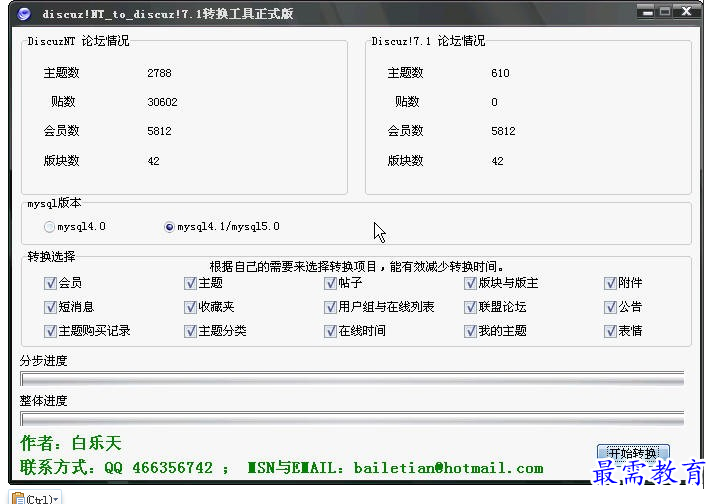Viewport: 714px width, 504px height.
Task: Uncheck the 公告 checkbox
Action: coord(610,307)
